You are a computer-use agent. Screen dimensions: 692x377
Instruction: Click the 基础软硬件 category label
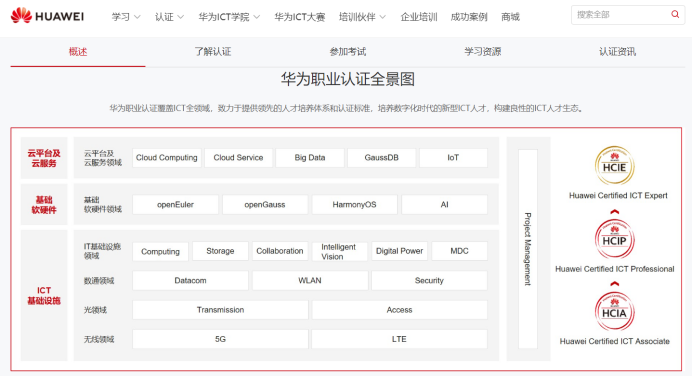(44, 205)
